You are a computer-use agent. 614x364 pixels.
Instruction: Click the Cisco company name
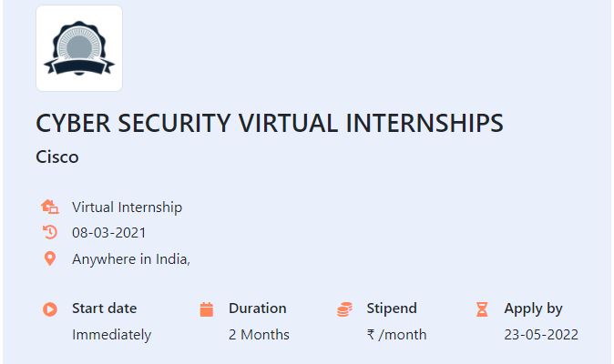click(57, 157)
